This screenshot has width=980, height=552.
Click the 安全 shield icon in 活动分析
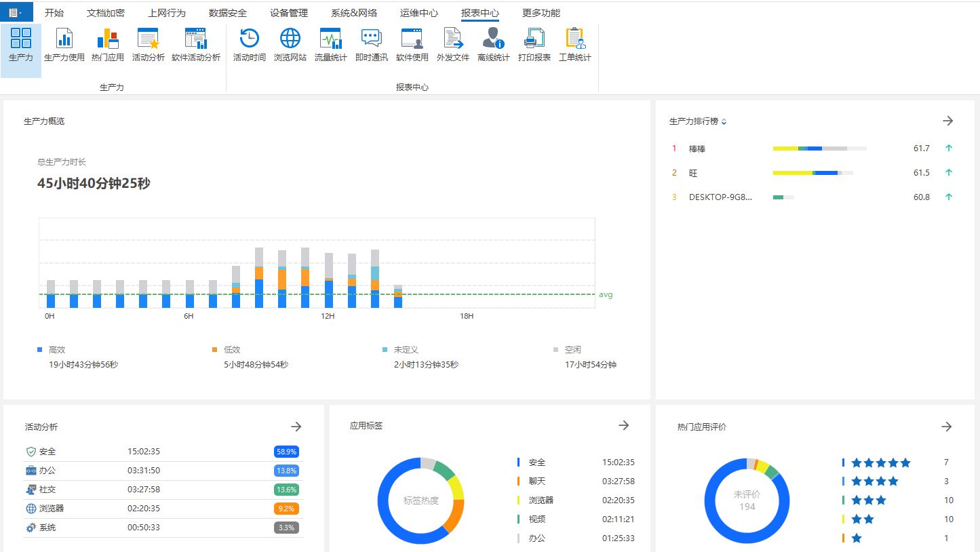[x=31, y=452]
